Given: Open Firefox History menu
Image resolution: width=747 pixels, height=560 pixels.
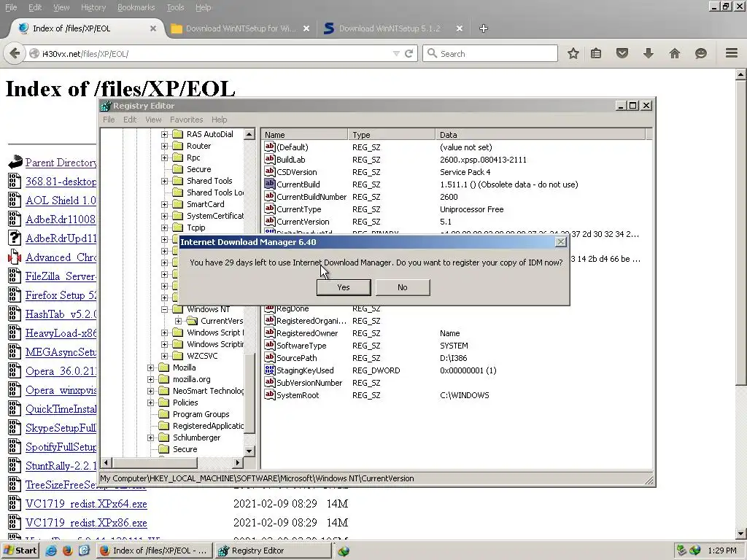Looking at the screenshot, I should [93, 7].
